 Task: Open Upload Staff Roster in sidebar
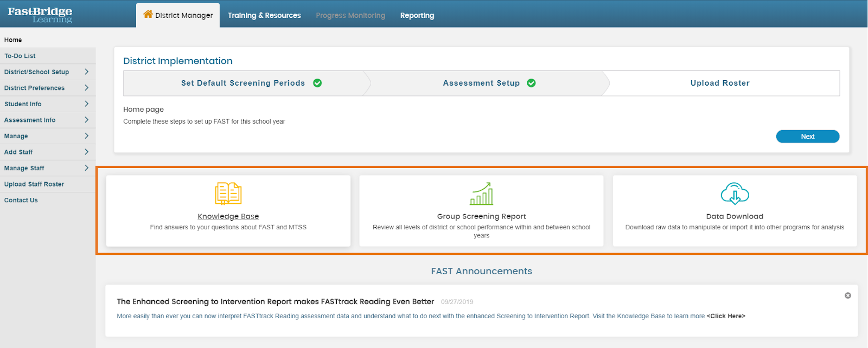[48, 184]
